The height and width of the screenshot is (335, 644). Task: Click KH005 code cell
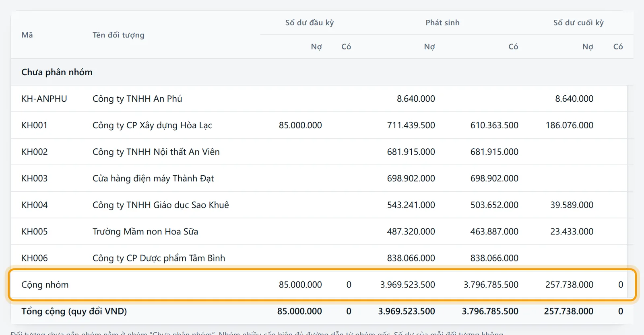pyautogui.click(x=35, y=231)
